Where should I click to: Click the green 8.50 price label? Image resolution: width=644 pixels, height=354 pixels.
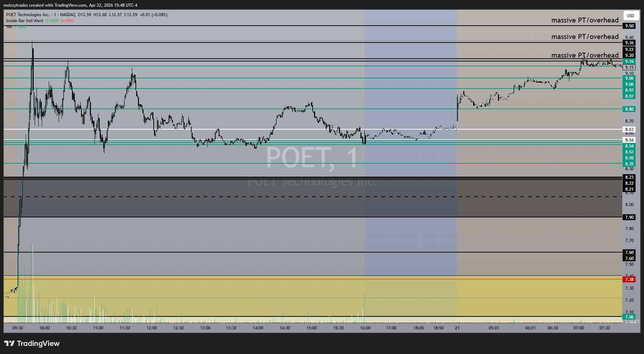pos(630,158)
